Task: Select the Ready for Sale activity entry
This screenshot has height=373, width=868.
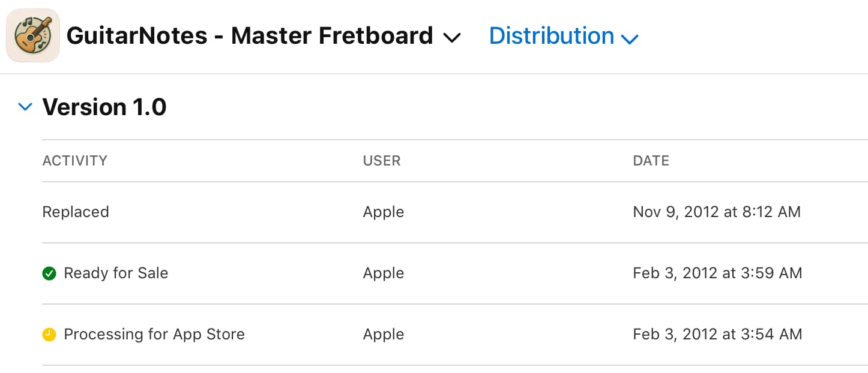Action: pos(116,273)
